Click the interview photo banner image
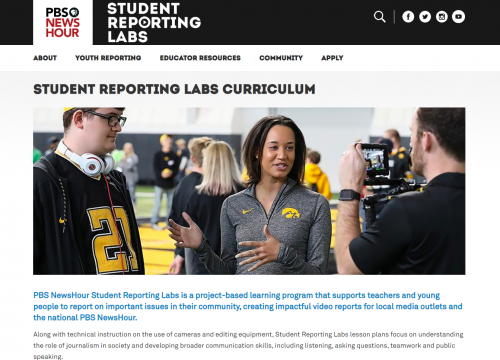 249,191
